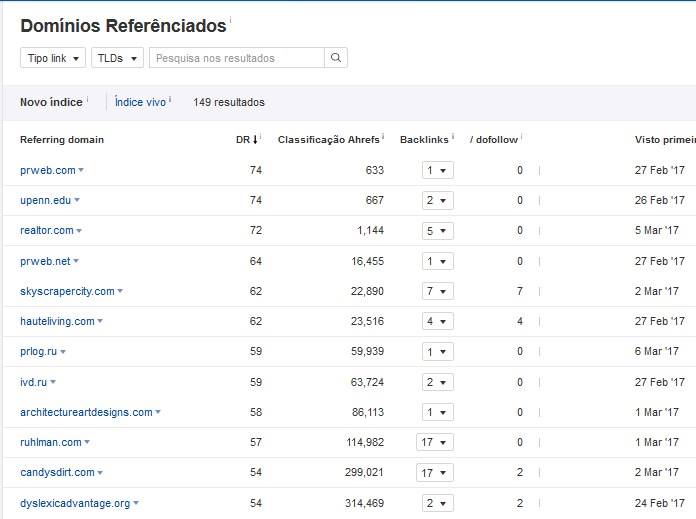This screenshot has width=696, height=519.
Task: Click info icon next to Índice vivo
Action: [x=171, y=100]
